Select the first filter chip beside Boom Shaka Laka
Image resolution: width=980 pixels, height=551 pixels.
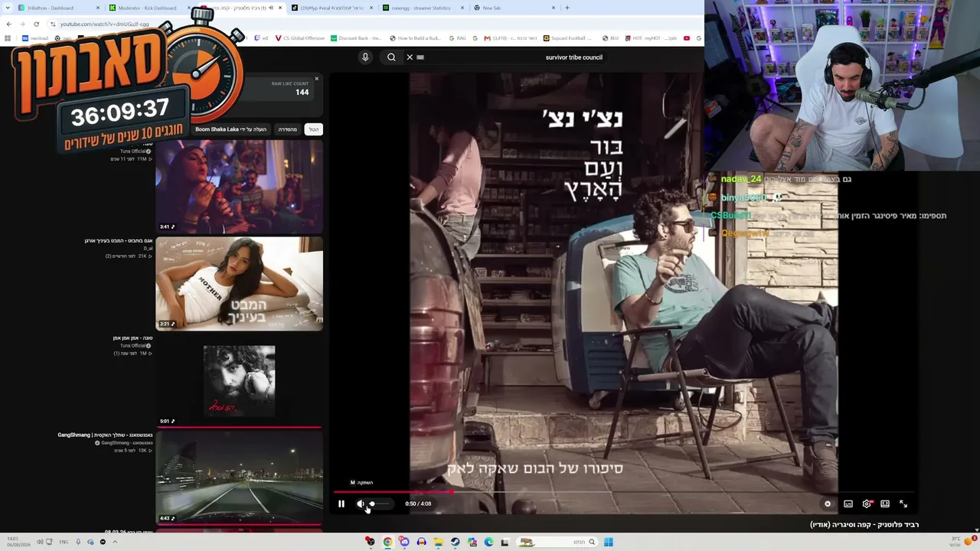[314, 129]
